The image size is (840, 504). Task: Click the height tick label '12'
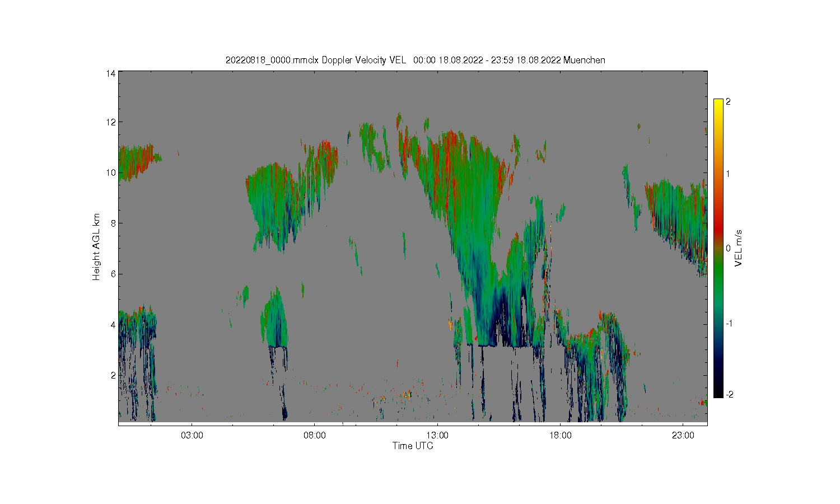coord(111,122)
